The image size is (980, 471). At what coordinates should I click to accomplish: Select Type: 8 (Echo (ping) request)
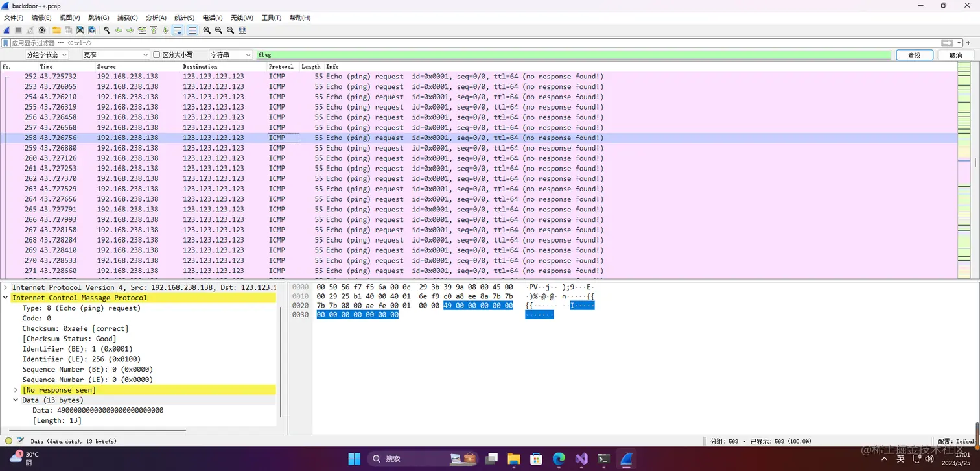tap(81, 308)
